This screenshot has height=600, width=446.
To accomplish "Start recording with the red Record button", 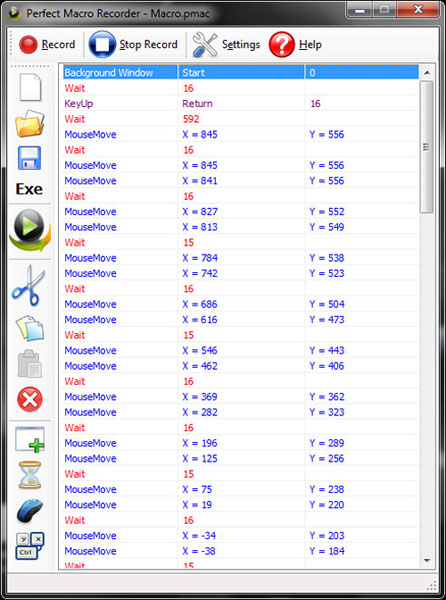I will point(46,45).
